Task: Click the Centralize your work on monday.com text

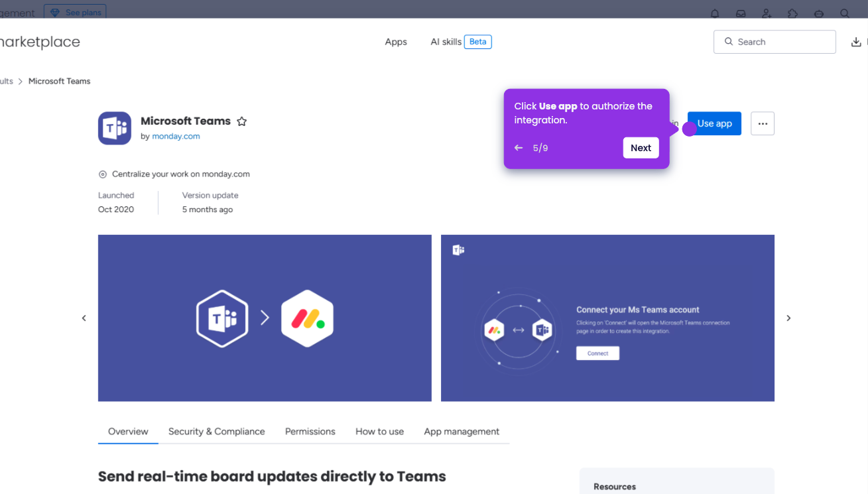Action: [181, 174]
